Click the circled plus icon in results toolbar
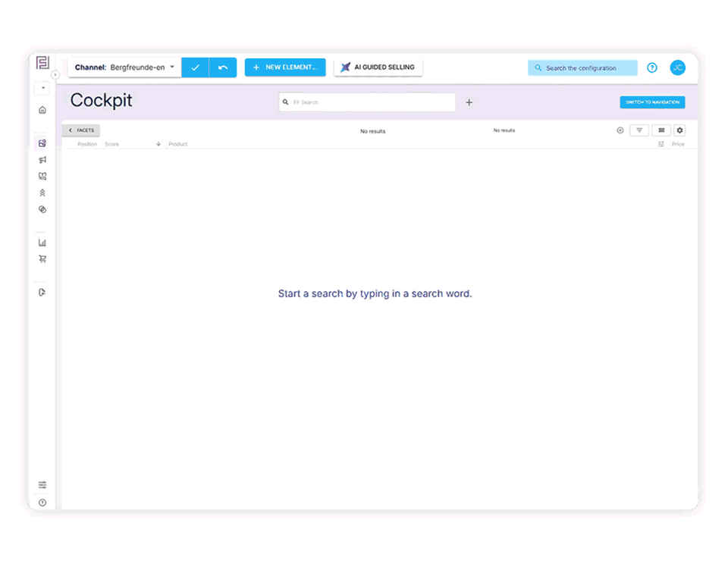The image size is (728, 567). pos(620,130)
